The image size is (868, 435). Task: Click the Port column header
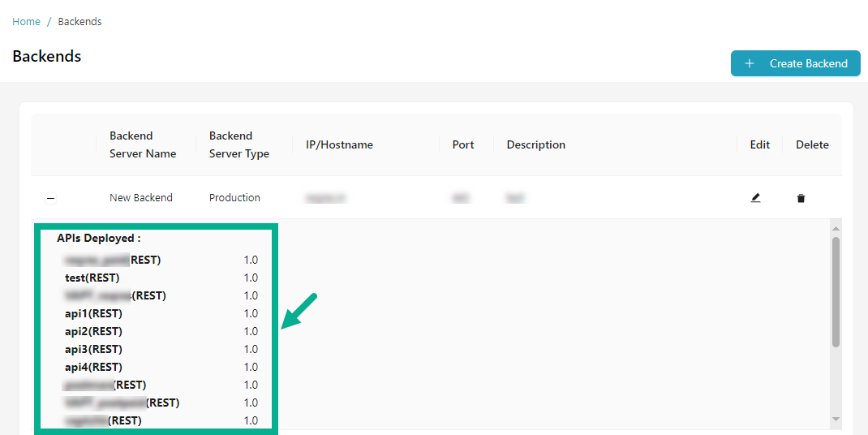pos(463,144)
